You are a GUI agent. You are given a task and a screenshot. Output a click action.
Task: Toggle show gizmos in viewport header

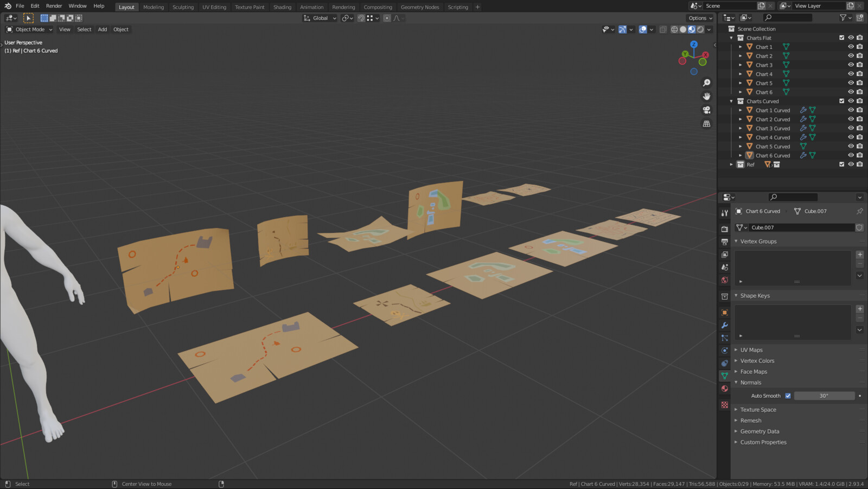pos(623,29)
